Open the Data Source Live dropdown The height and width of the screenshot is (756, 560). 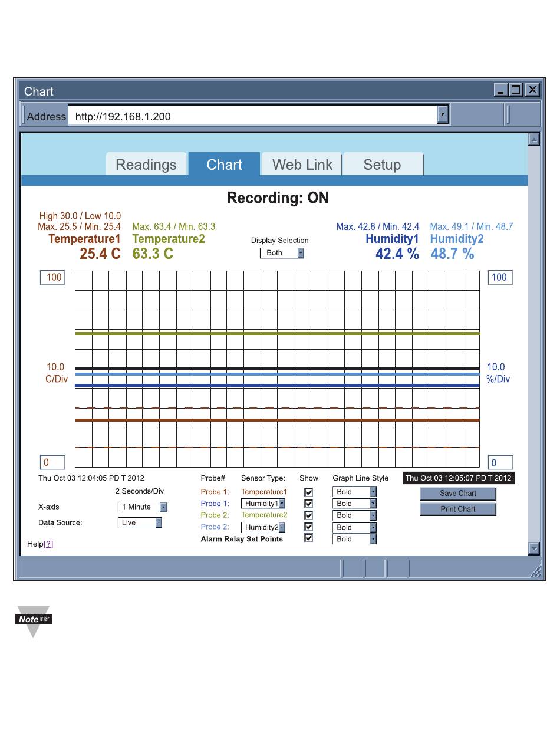click(x=140, y=522)
